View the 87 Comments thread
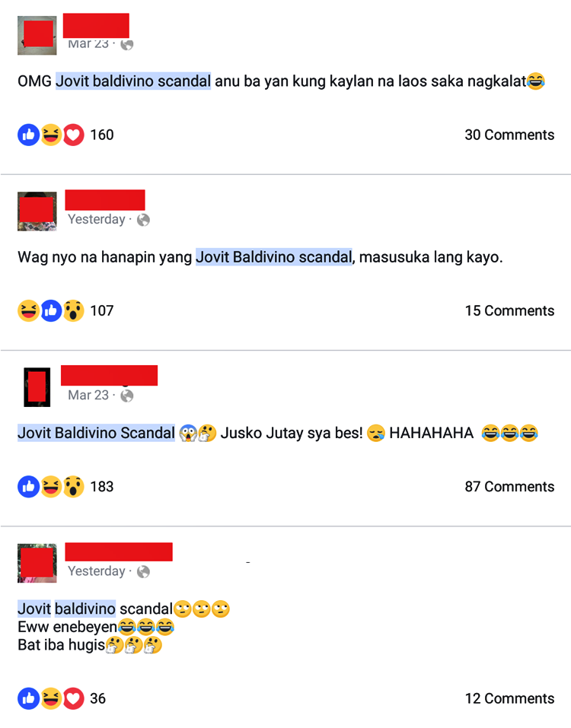Viewport: 571px width, 728px height. click(x=509, y=487)
